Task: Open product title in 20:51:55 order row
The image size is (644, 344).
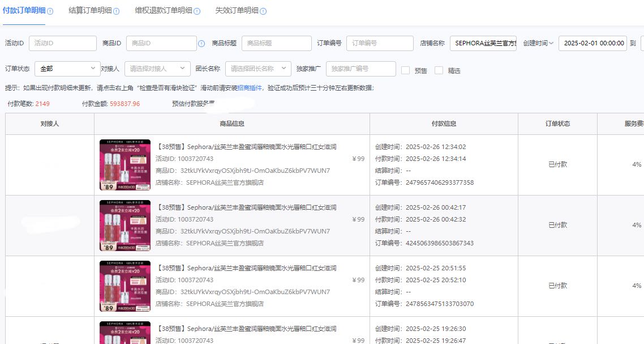Action: 246,268
